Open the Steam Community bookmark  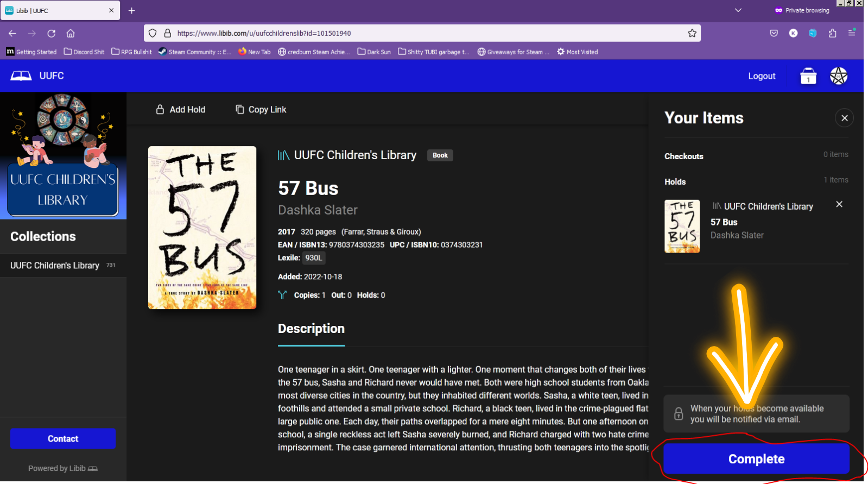pyautogui.click(x=195, y=52)
